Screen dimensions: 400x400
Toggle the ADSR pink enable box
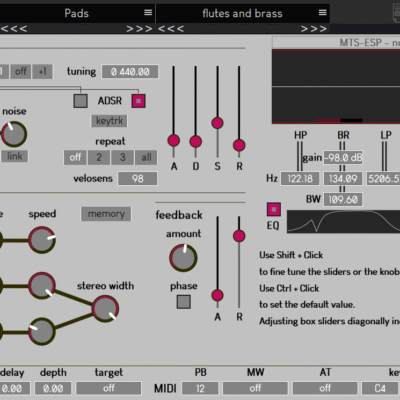(139, 101)
